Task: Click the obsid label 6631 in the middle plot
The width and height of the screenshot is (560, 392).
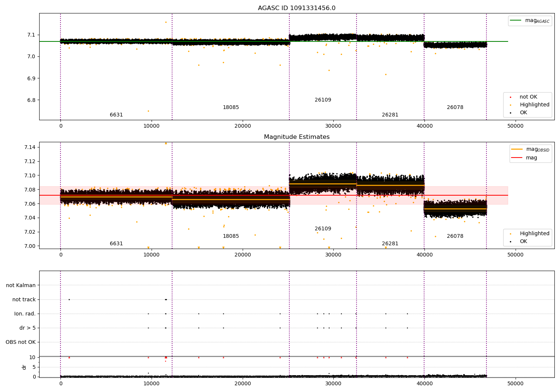Action: point(116,244)
